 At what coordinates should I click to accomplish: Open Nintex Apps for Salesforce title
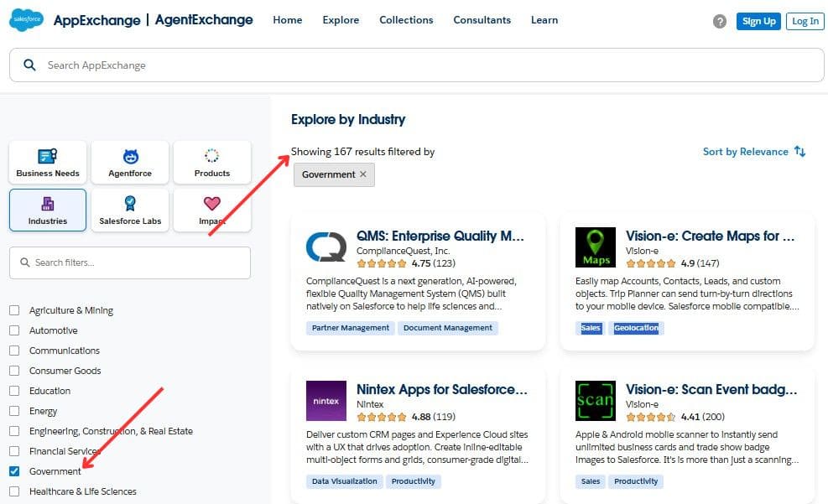pos(441,389)
